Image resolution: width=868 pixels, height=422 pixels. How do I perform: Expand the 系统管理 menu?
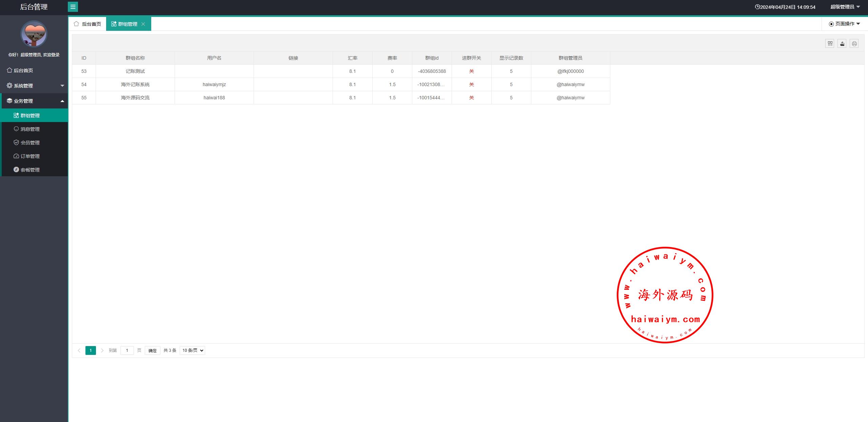[34, 86]
